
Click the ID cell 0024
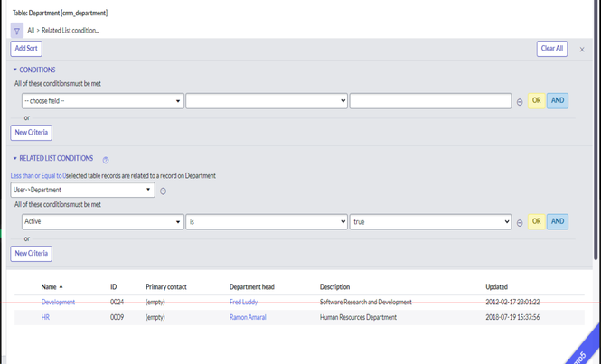[117, 303]
